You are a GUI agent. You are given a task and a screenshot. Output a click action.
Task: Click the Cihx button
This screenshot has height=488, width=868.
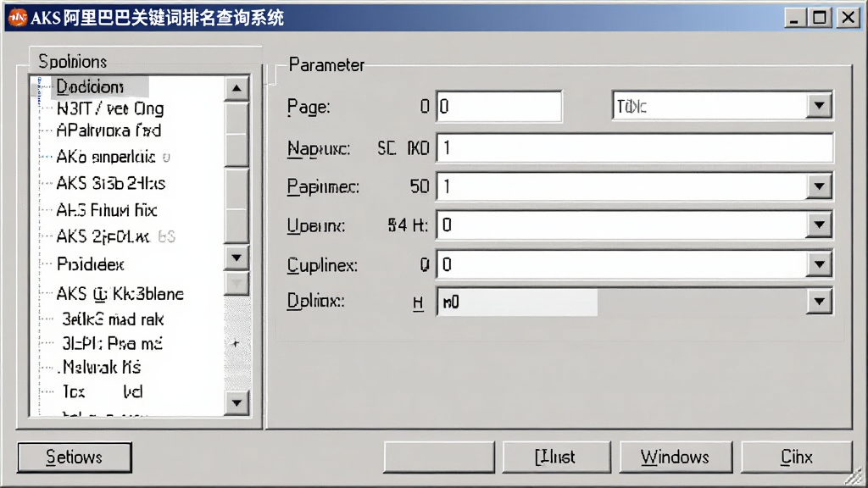(x=797, y=457)
